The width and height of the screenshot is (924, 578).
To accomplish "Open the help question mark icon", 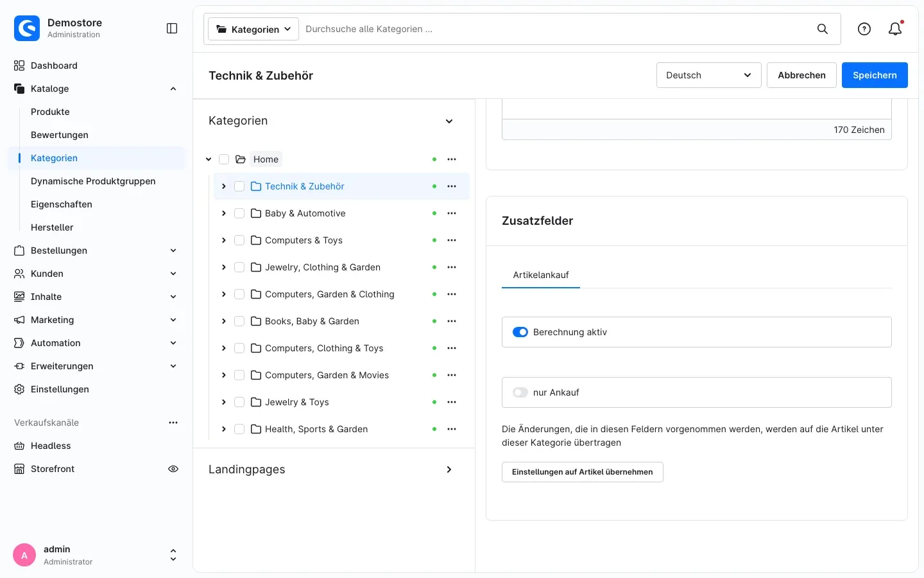I will [x=864, y=29].
